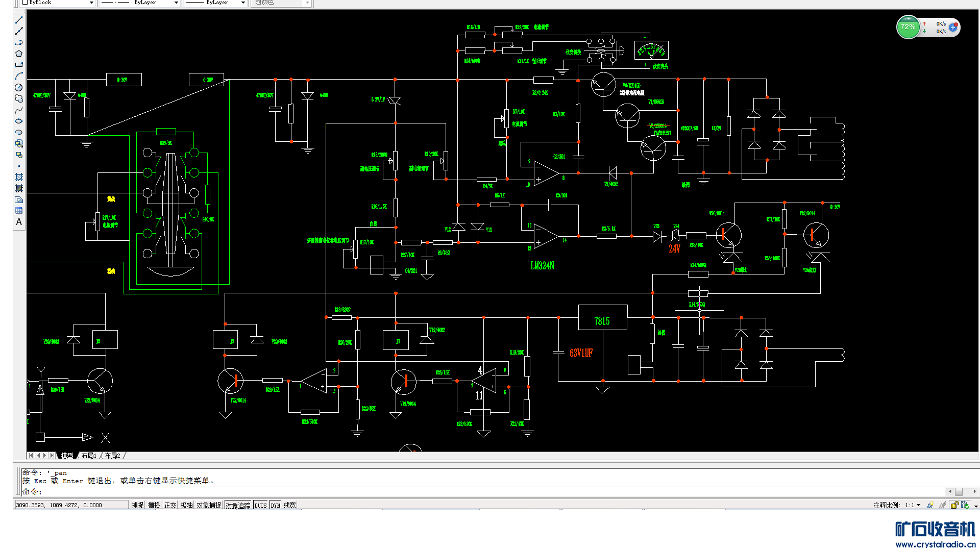Go to previous layout tab arrow
Image resolution: width=980 pixels, height=551 pixels.
tap(38, 455)
